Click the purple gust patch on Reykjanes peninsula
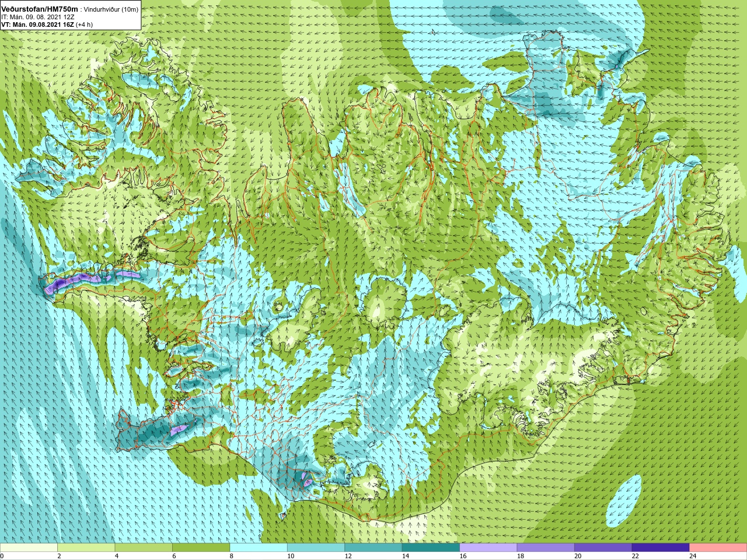The width and height of the screenshot is (747, 560). tap(180, 430)
